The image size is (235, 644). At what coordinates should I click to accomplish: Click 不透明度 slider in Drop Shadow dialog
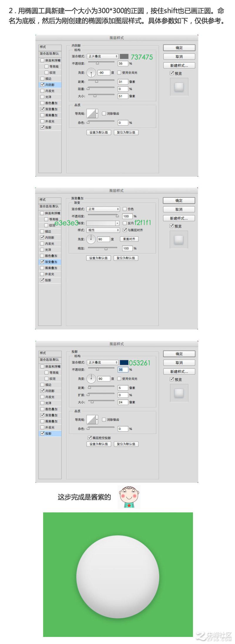[x=101, y=369]
